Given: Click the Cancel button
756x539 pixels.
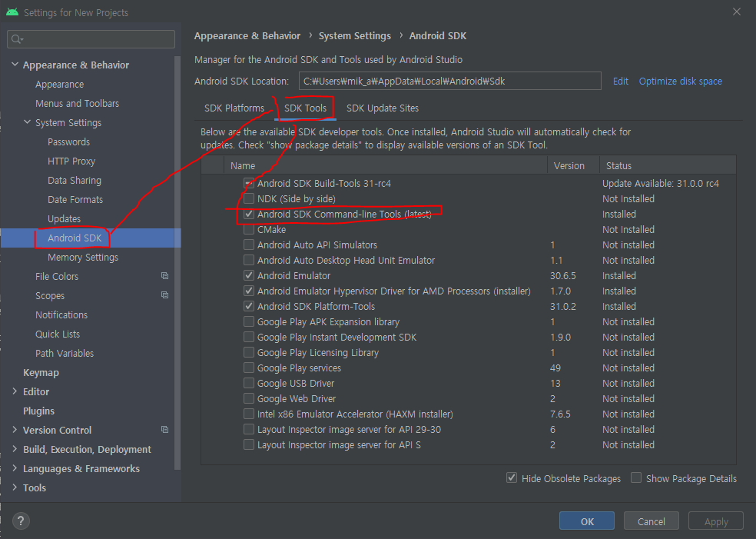Looking at the screenshot, I should pos(652,521).
